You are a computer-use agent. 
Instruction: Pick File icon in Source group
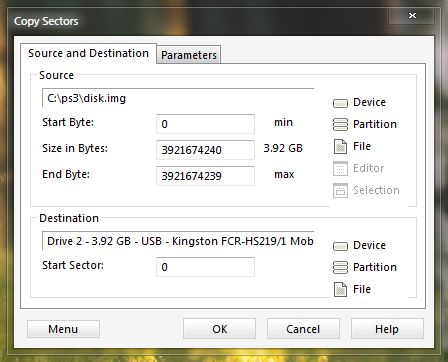340,146
